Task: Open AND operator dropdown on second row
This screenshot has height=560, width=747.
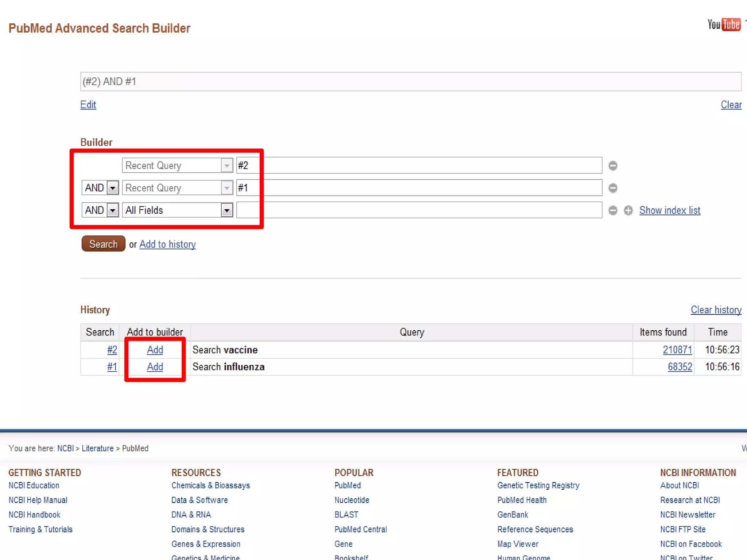Action: 113,188
